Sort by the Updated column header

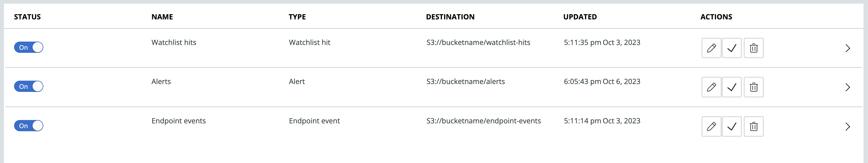click(x=580, y=17)
